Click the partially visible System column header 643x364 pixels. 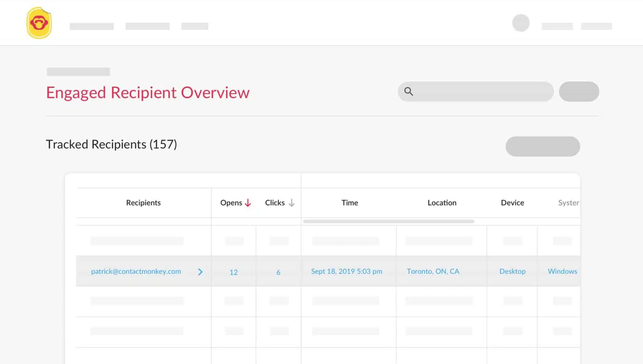(569, 203)
